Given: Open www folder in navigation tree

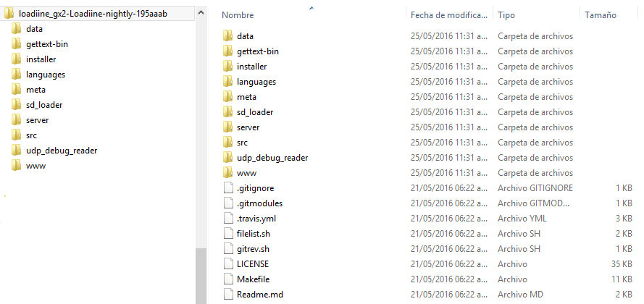Looking at the screenshot, I should tap(35, 166).
